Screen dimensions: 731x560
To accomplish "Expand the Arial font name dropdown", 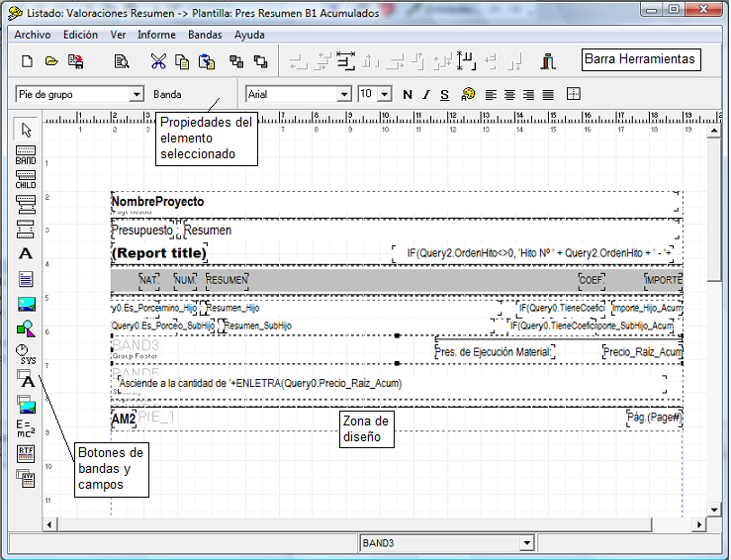I will click(344, 95).
